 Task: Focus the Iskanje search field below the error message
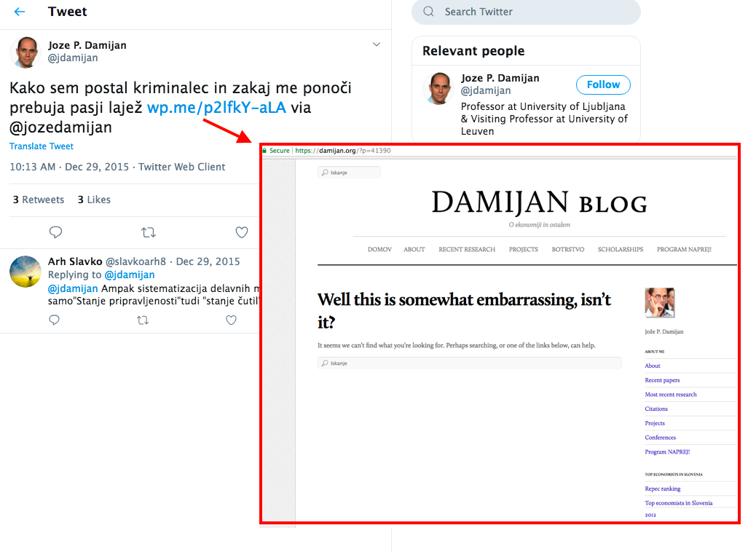coord(470,363)
